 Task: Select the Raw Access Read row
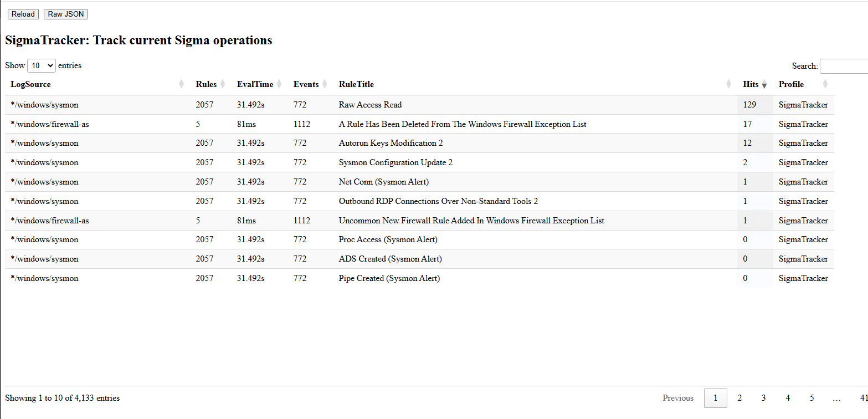370,105
